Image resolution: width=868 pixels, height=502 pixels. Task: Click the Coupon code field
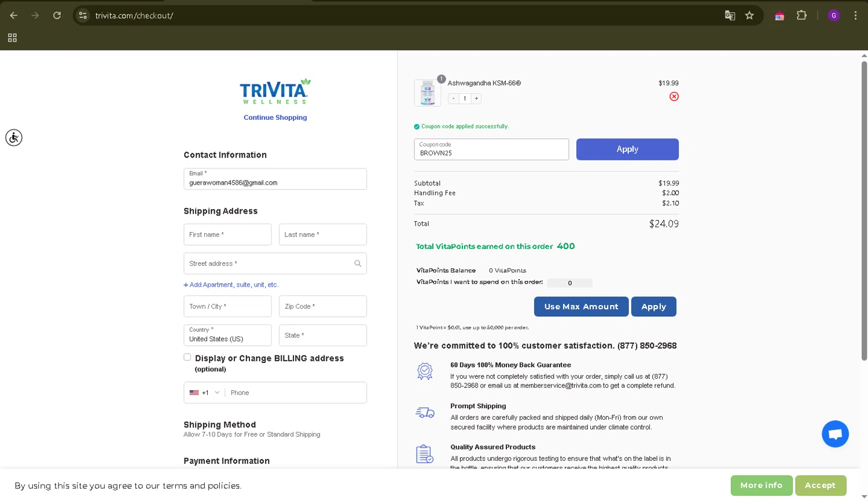pos(492,149)
